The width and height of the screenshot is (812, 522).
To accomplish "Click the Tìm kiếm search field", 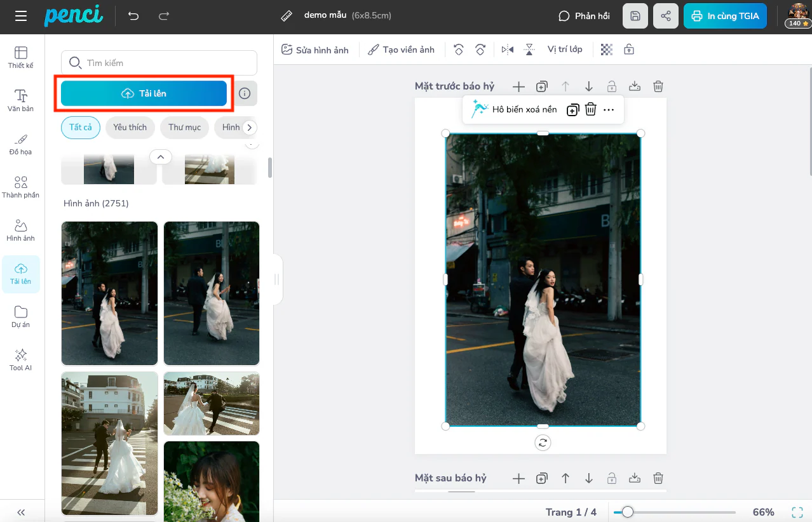I will [159, 63].
